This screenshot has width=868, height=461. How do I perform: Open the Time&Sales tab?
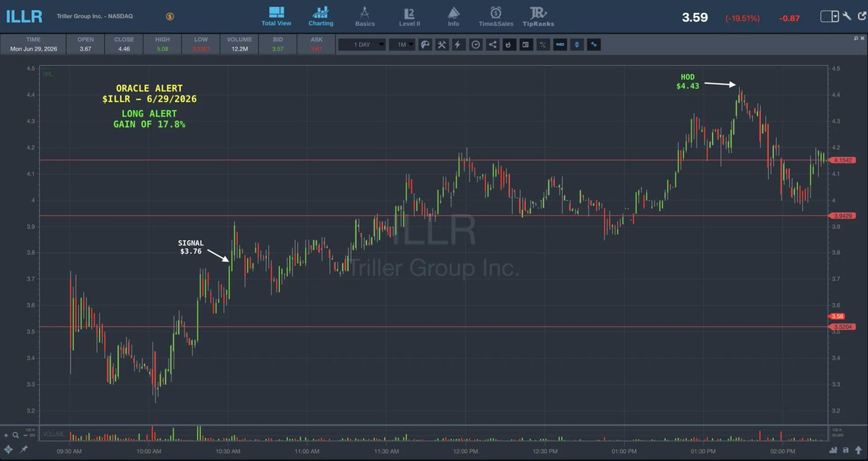point(495,16)
